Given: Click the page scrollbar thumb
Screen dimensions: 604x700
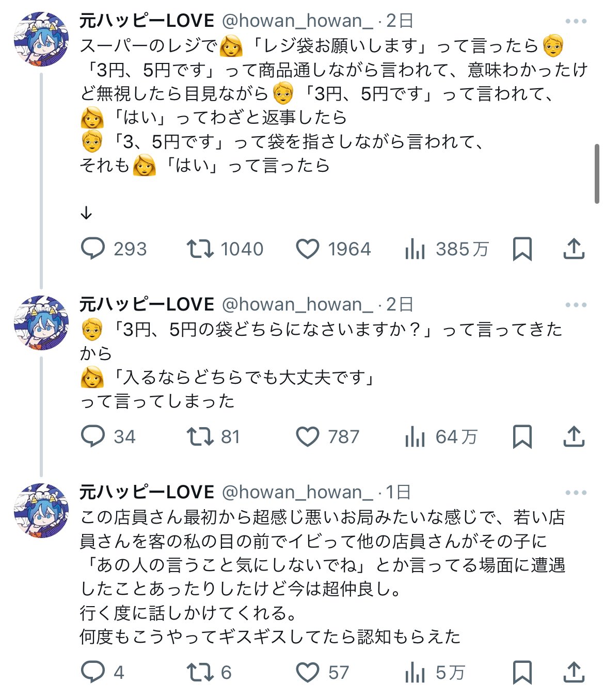Looking at the screenshot, I should pos(597,174).
